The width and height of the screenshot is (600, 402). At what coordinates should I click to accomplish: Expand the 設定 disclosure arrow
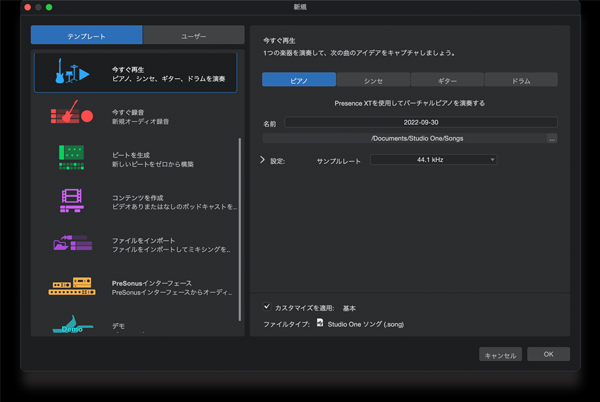pyautogui.click(x=262, y=159)
